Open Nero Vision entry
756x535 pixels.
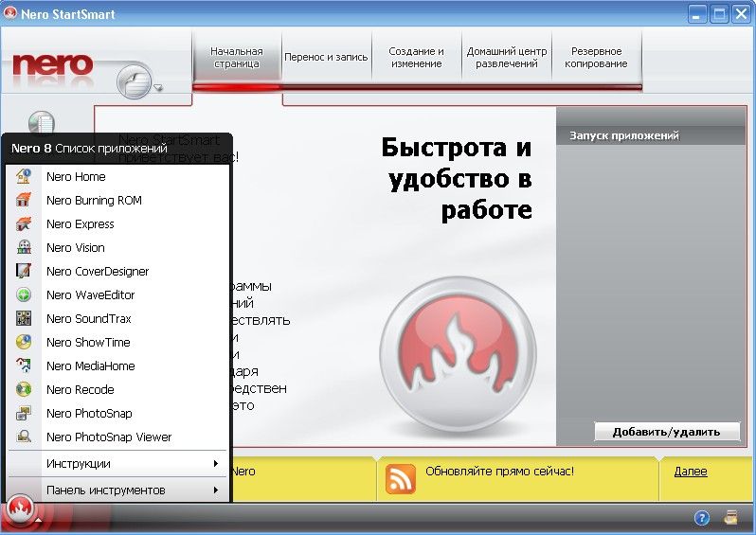[118, 247]
